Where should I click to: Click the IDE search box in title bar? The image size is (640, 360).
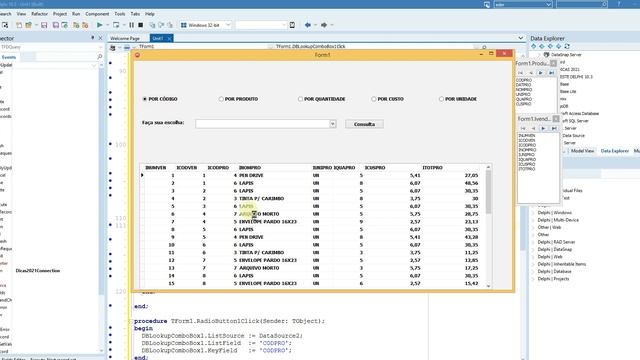pyautogui.click(x=582, y=4)
